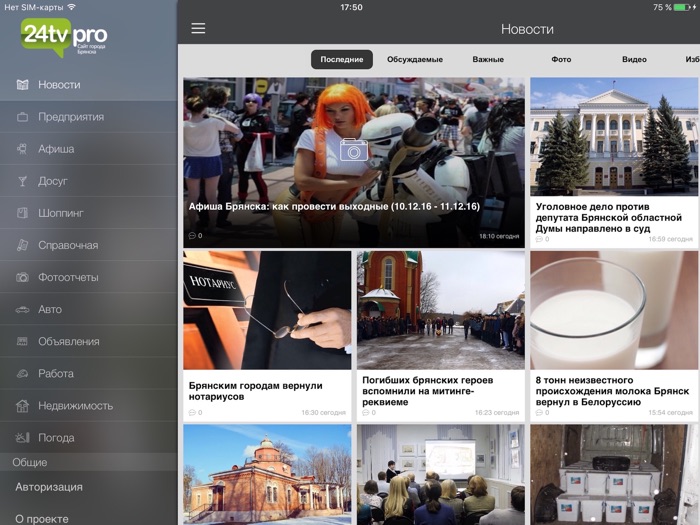Tap the 18:10 сегодня timestamp
The height and width of the screenshot is (525, 700).
point(499,236)
